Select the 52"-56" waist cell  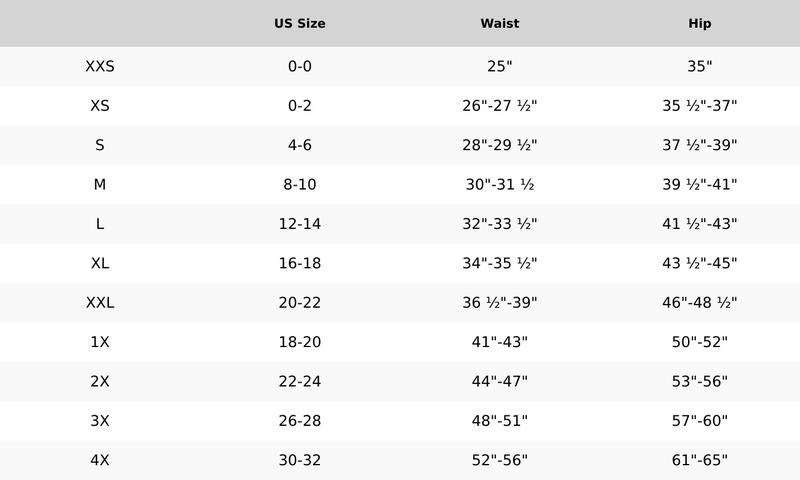point(500,460)
